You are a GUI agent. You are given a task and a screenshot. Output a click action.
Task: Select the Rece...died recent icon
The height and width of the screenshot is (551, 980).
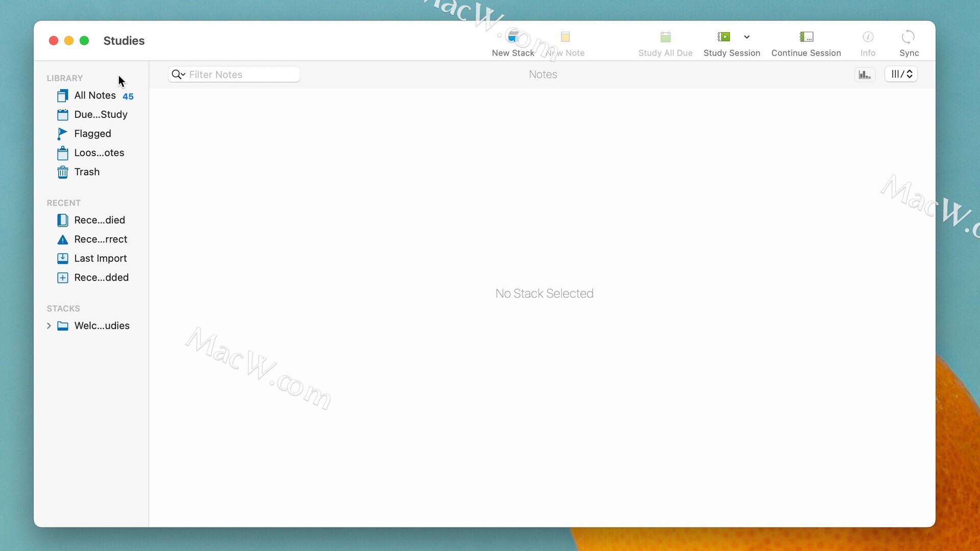tap(62, 220)
